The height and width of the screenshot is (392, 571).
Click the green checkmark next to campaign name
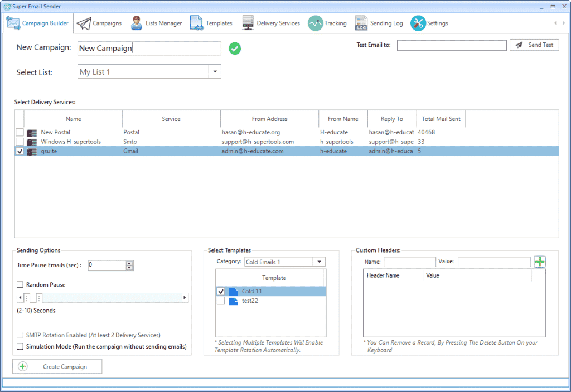pos(234,49)
